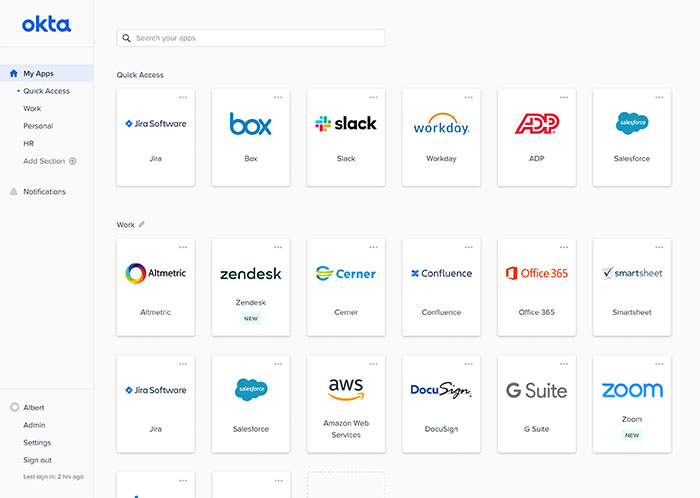
Task: Click the empty dashed placeholder tile
Action: [x=346, y=485]
